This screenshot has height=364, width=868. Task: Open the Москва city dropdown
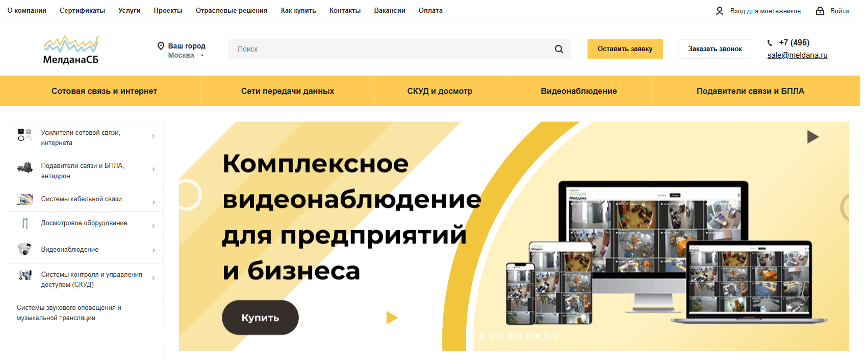pos(186,56)
